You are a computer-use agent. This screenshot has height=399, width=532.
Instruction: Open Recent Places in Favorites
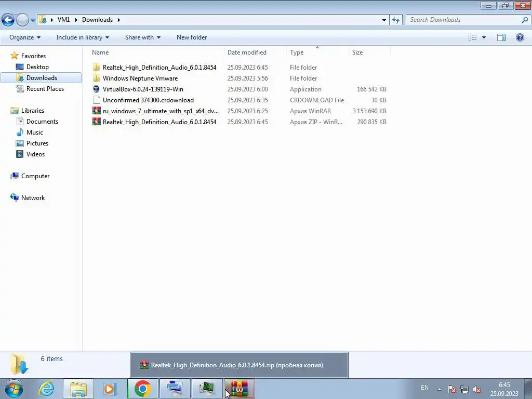[x=45, y=88]
